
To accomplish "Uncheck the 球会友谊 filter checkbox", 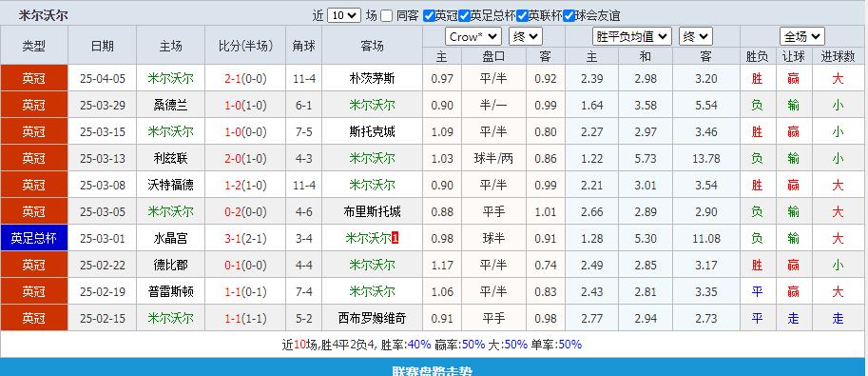I will [x=569, y=15].
